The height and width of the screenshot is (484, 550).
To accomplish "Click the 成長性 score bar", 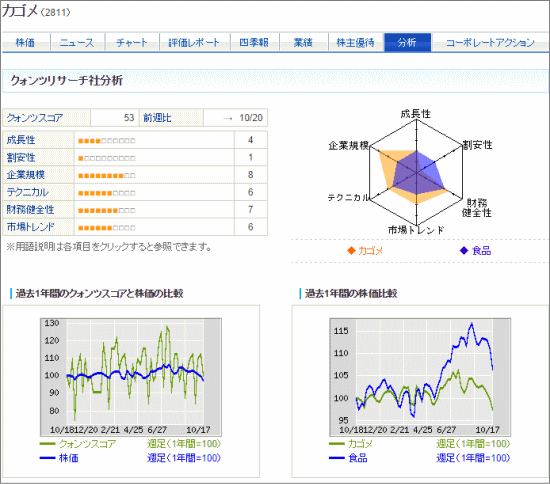I will [x=107, y=141].
